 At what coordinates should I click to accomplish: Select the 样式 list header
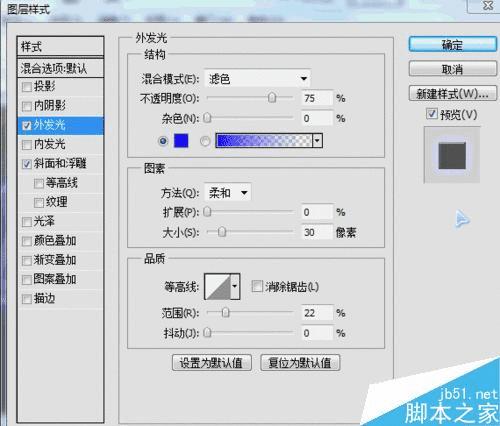[60, 46]
